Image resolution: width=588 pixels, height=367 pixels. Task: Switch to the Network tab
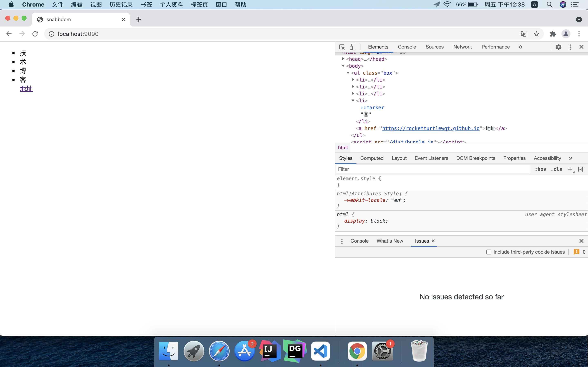pyautogui.click(x=462, y=47)
